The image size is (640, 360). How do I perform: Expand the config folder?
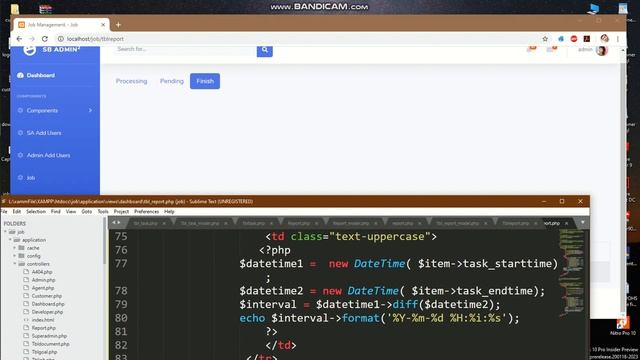15,256
